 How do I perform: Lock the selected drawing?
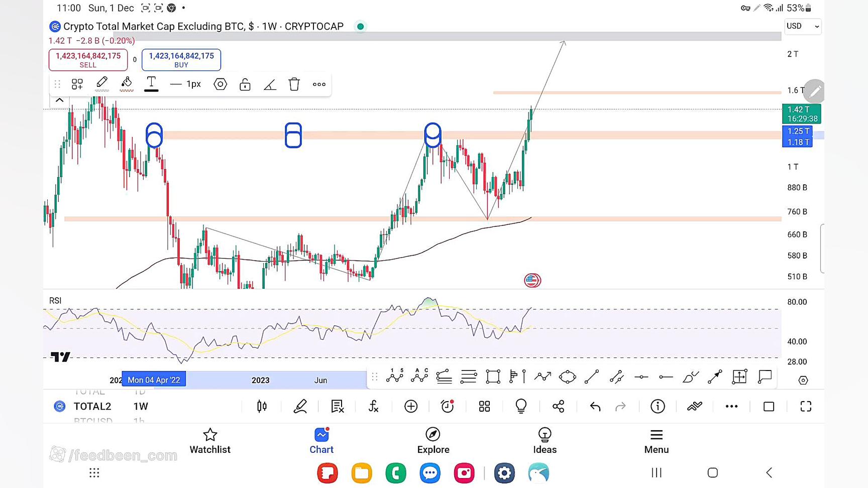tap(245, 84)
